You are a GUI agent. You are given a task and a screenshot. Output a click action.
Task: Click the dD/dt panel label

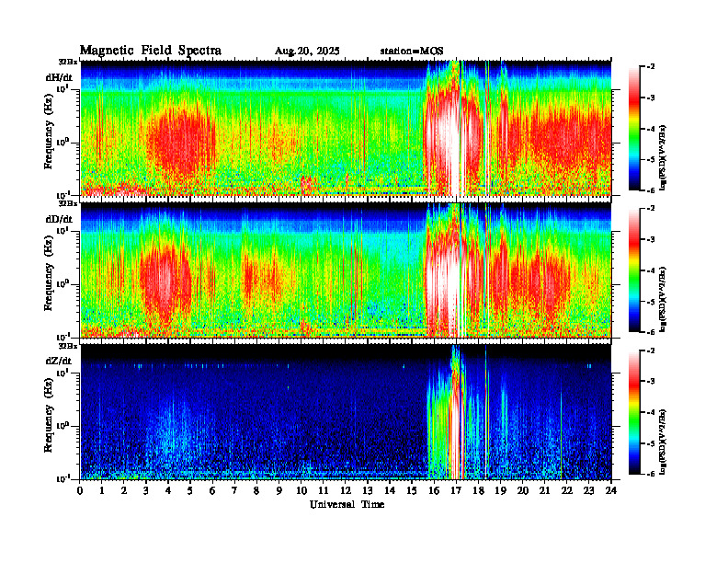[59, 219]
